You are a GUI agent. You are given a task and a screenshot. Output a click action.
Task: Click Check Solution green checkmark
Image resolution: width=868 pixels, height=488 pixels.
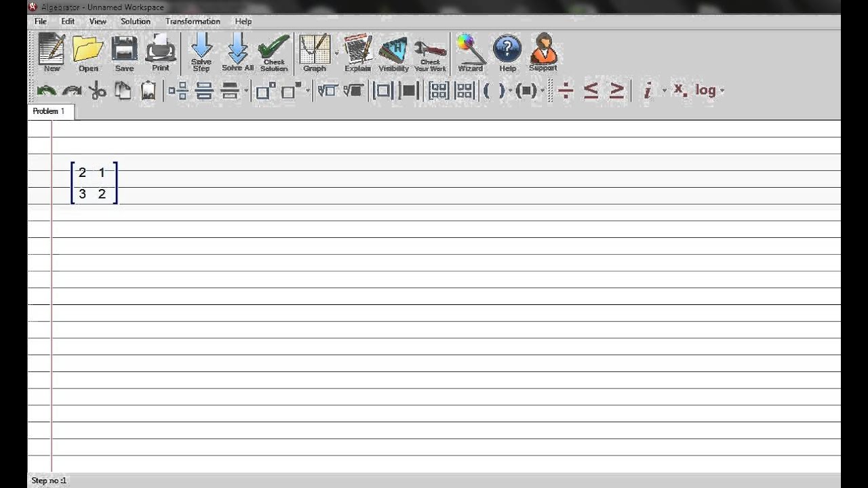click(274, 52)
